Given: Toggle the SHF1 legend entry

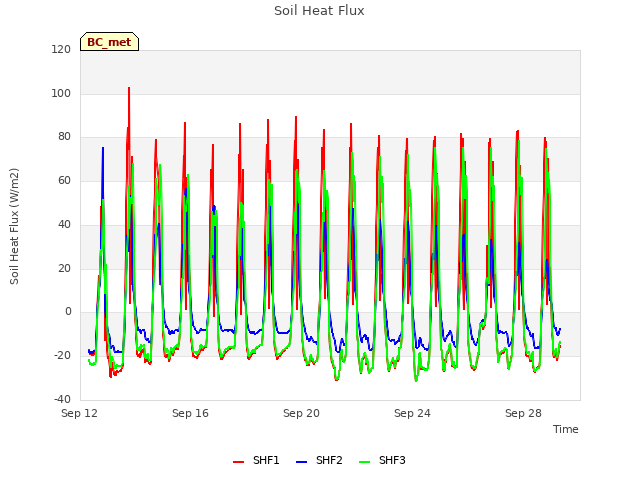Looking at the screenshot, I should [256, 460].
